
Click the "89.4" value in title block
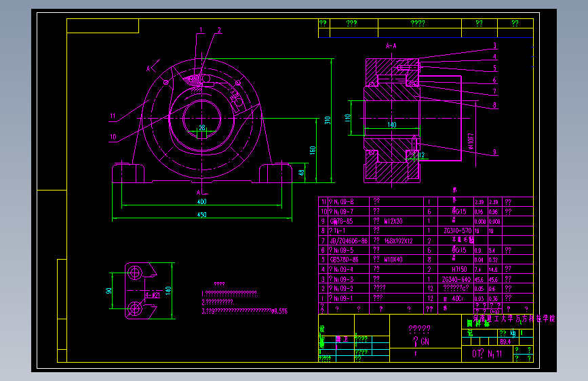[505, 342]
